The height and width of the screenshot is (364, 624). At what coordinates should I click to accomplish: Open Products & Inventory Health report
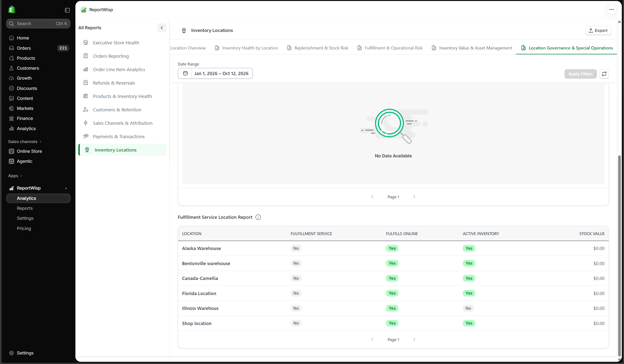tap(122, 96)
